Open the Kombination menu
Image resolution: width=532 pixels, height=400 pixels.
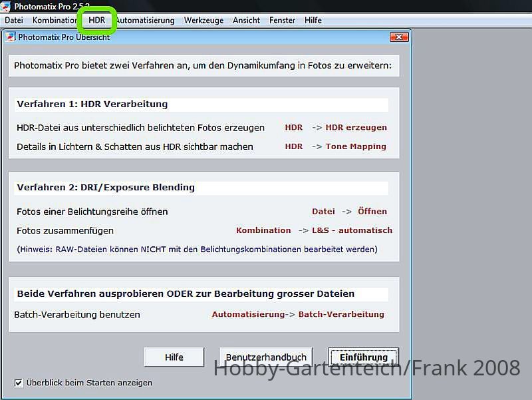coord(55,21)
